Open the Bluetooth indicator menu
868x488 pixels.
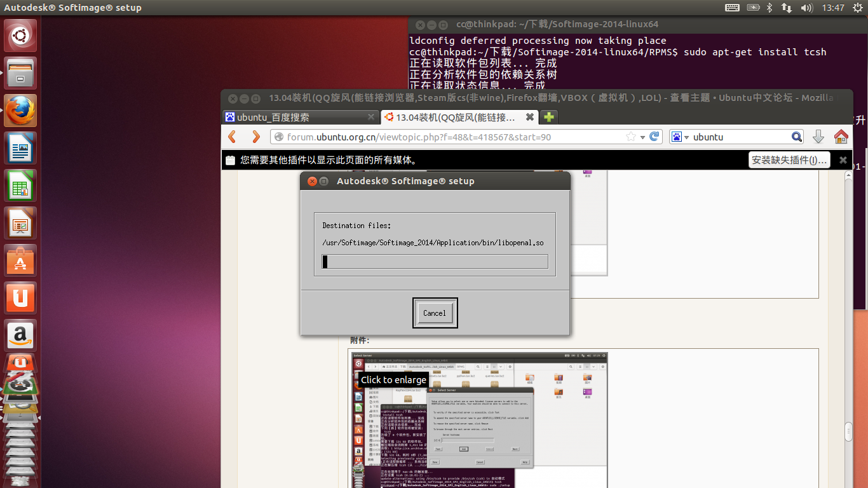pos(769,8)
